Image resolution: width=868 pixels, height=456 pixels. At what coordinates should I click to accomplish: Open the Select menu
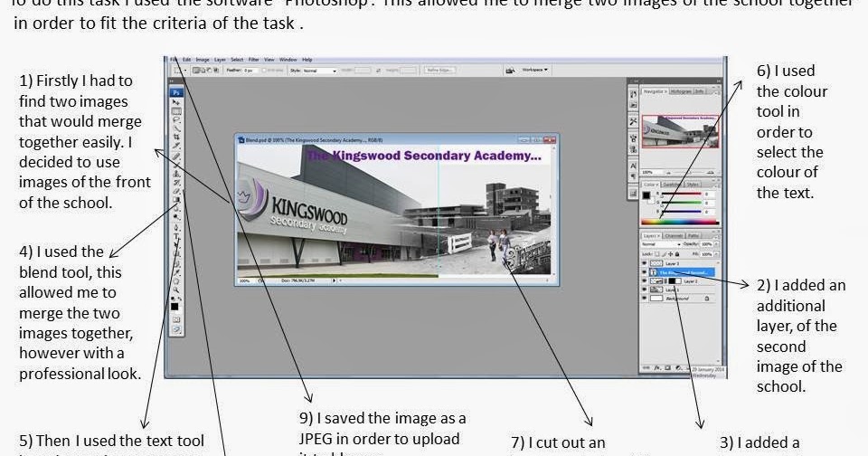tap(237, 60)
